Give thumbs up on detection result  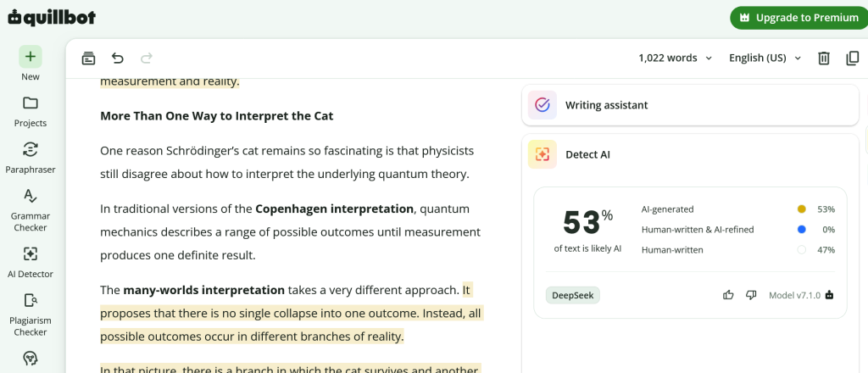728,295
